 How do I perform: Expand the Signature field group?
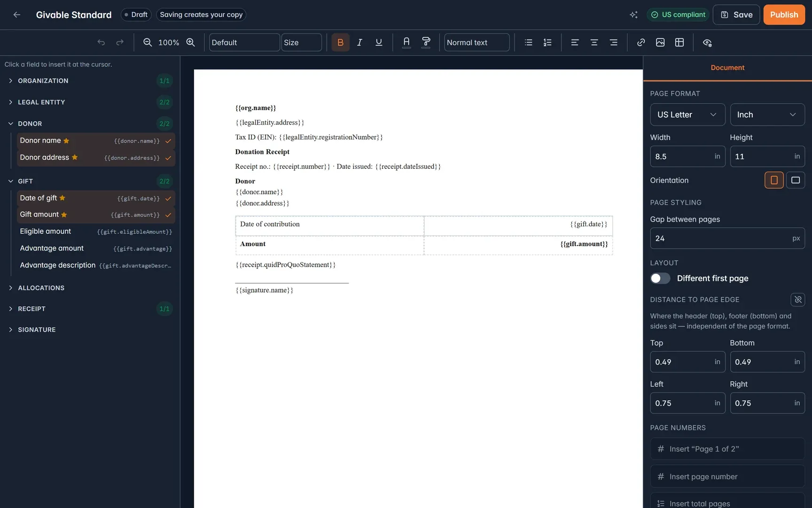coord(90,330)
